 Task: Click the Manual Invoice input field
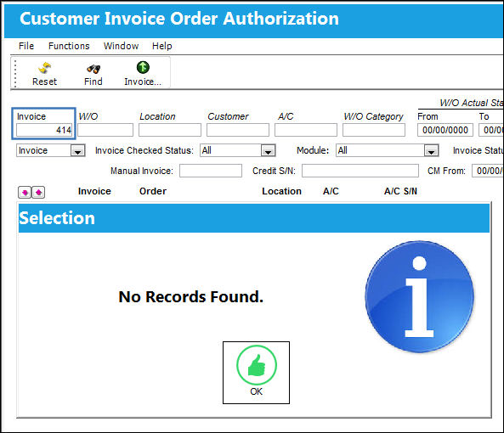pos(211,171)
